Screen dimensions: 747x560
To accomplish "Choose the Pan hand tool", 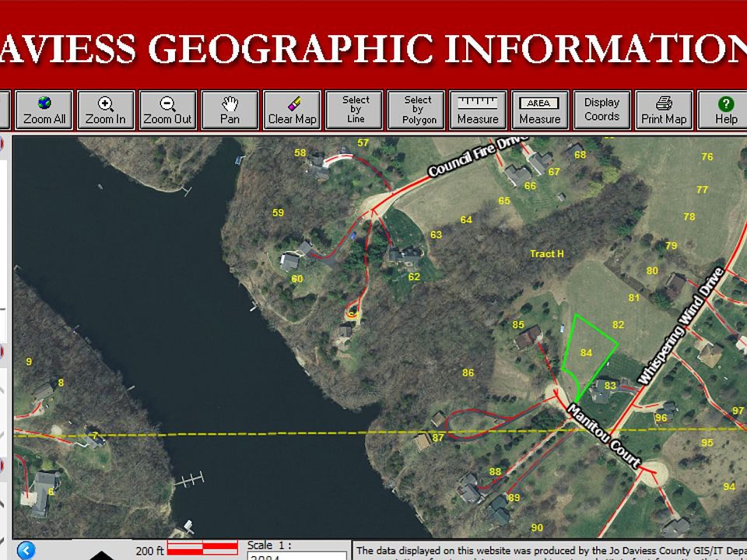I will click(x=230, y=110).
